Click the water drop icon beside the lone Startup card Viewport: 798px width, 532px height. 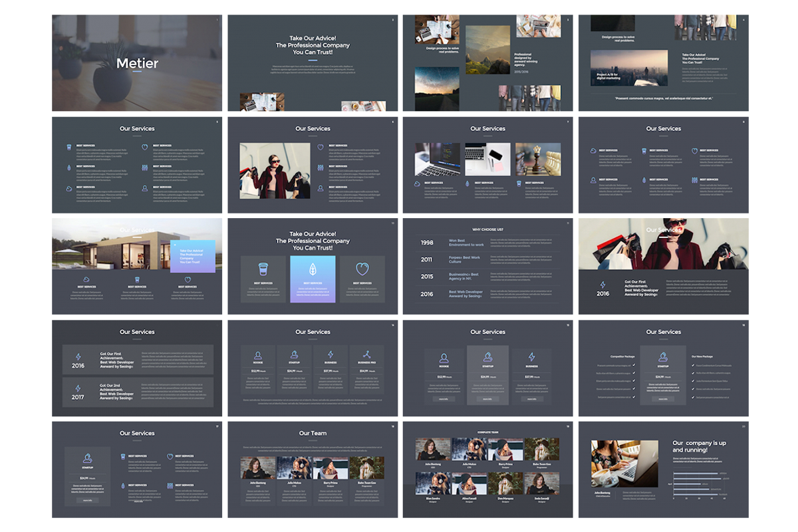[123, 487]
